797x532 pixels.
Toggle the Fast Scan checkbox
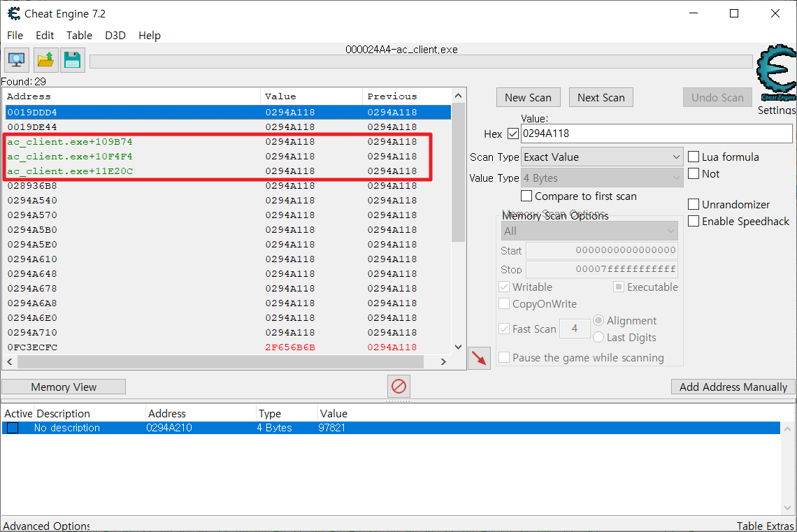point(504,329)
